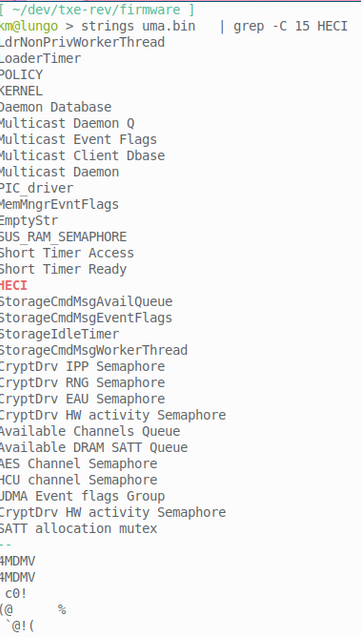The image size is (361, 637).
Task: Click the Short Timer Ready line
Action: tap(63, 269)
